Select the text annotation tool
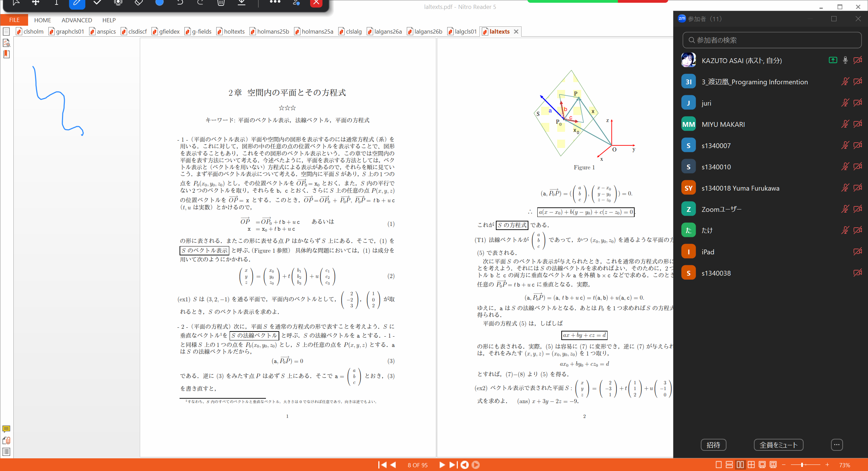 (56, 3)
